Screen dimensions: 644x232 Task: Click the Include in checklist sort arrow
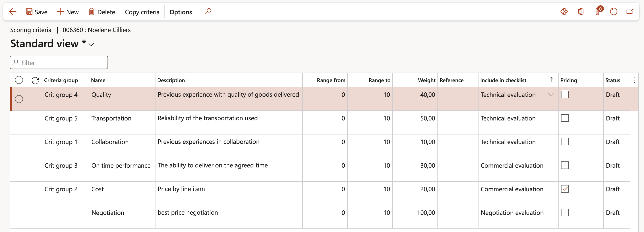[551, 80]
